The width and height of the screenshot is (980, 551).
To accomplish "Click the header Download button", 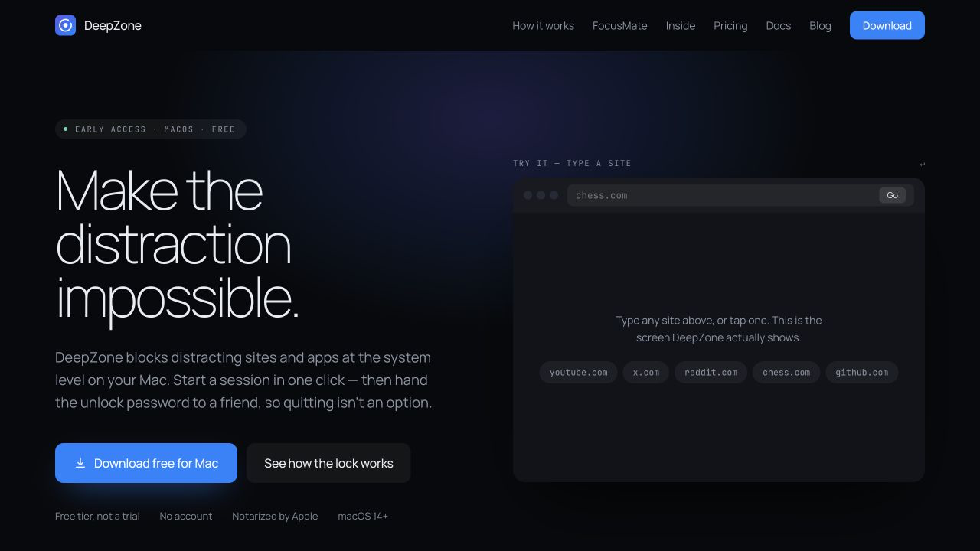I will (x=887, y=25).
